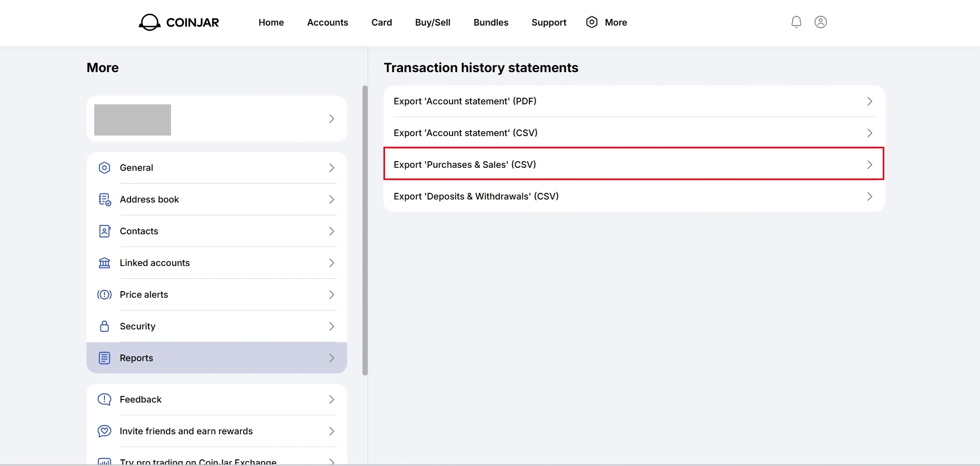
Task: Export 'Purchases & Sales' (CSV)
Action: (x=634, y=164)
